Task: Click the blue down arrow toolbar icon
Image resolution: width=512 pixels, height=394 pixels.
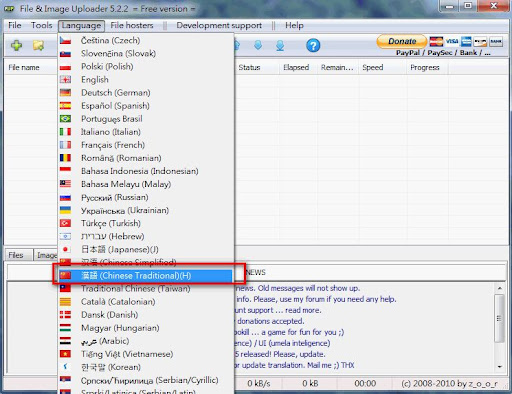Action: tap(258, 45)
